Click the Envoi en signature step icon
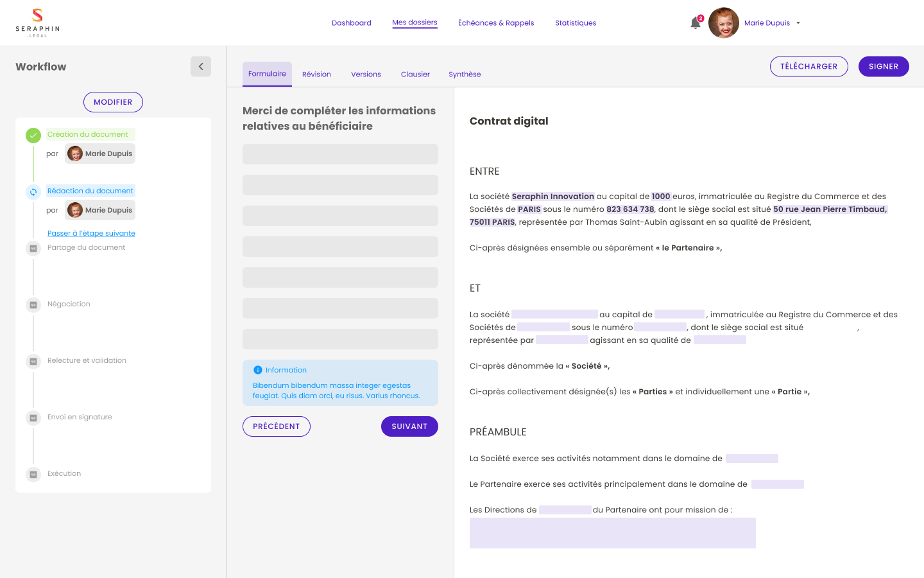The height and width of the screenshot is (578, 924). pyautogui.click(x=33, y=417)
